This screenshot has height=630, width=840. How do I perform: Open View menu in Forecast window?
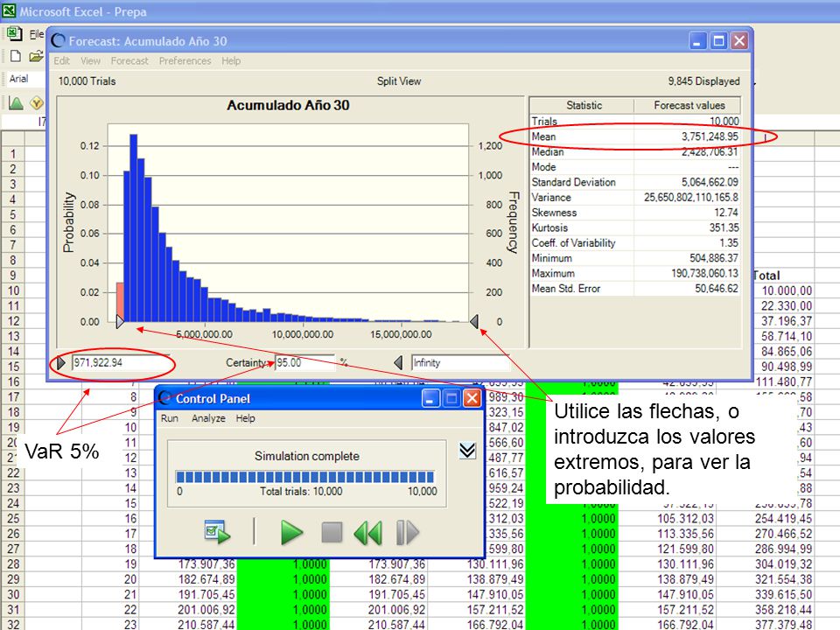click(90, 61)
